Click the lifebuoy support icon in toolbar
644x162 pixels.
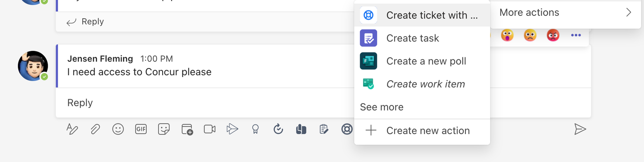coord(347,129)
